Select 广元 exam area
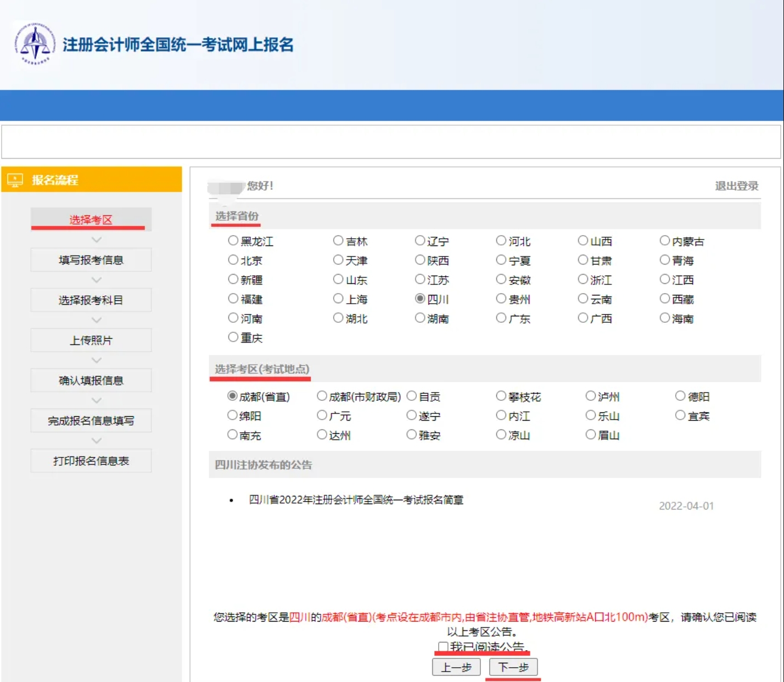The width and height of the screenshot is (784, 682). (322, 415)
